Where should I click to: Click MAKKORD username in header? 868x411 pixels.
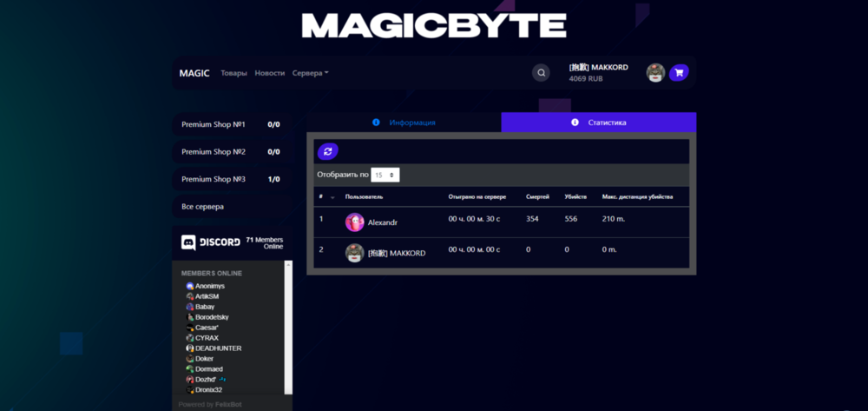(x=598, y=68)
